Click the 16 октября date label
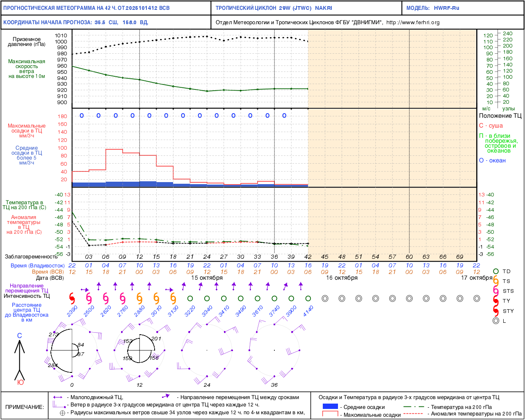The width and height of the screenshot is (525, 420). point(342,278)
